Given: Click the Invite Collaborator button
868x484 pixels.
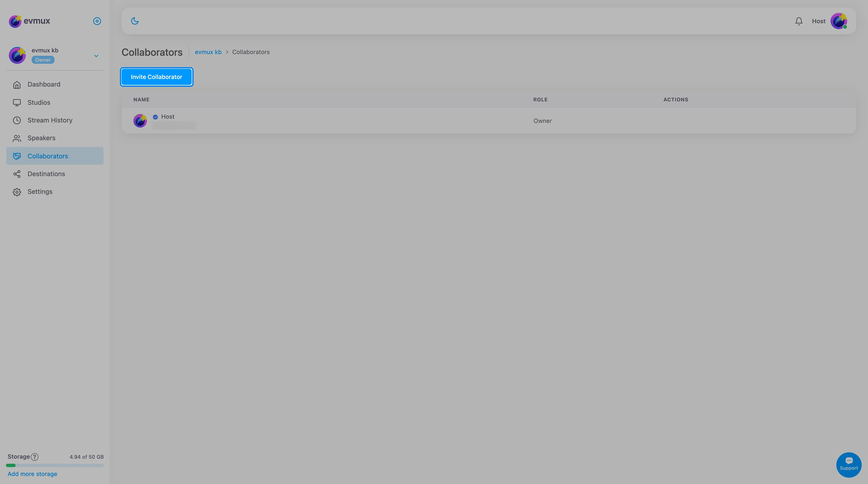Looking at the screenshot, I should [x=156, y=77].
